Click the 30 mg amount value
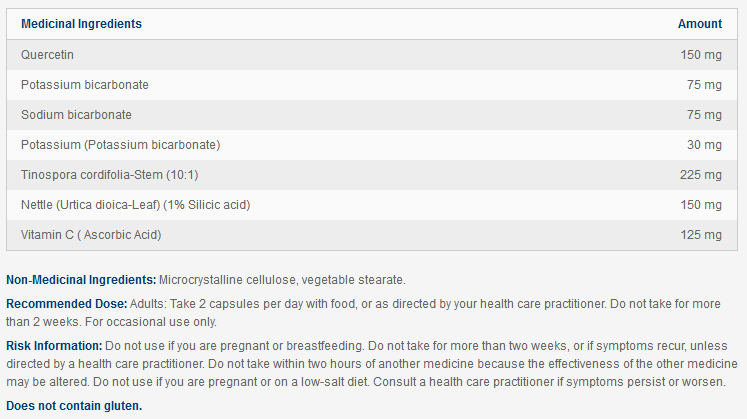Image resolution: width=747 pixels, height=419 pixels. pyautogui.click(x=704, y=145)
